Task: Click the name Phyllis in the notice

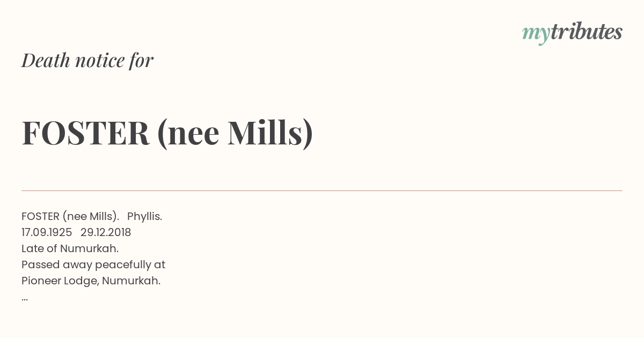Action: click(x=144, y=216)
